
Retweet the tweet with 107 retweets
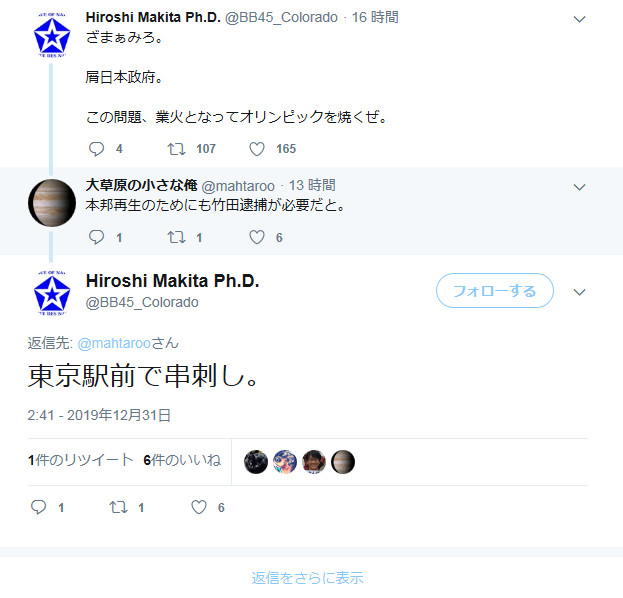(176, 149)
